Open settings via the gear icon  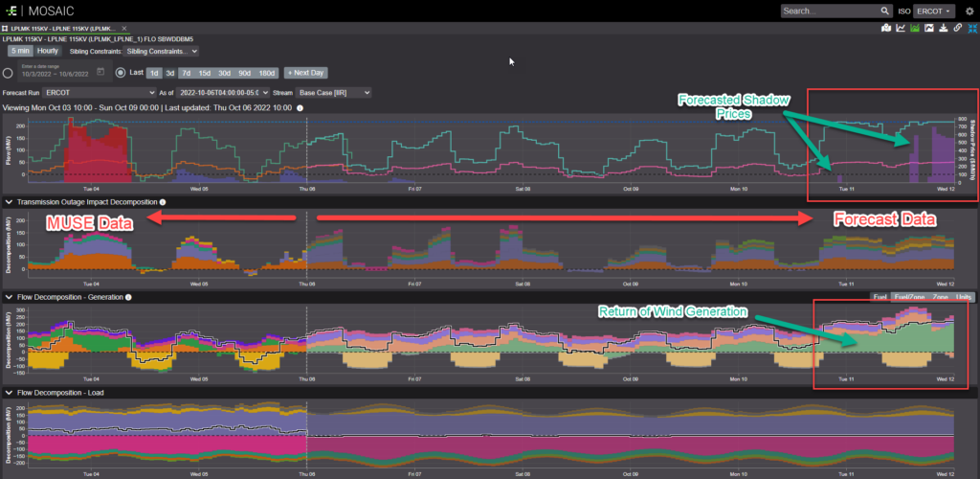tap(969, 11)
